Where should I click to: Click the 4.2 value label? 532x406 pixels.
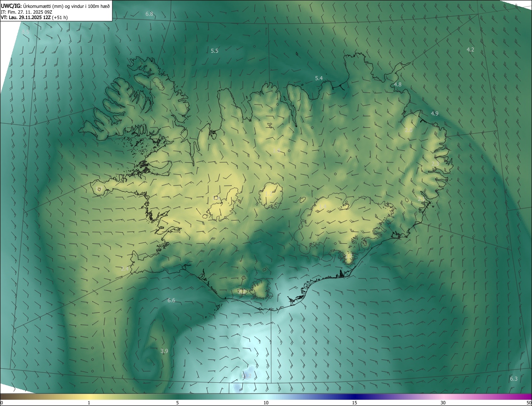coord(470,49)
